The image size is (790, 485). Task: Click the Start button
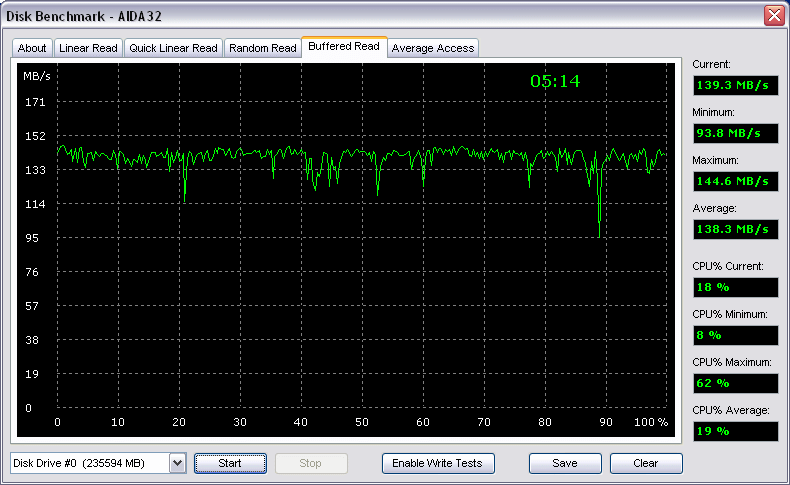(230, 463)
